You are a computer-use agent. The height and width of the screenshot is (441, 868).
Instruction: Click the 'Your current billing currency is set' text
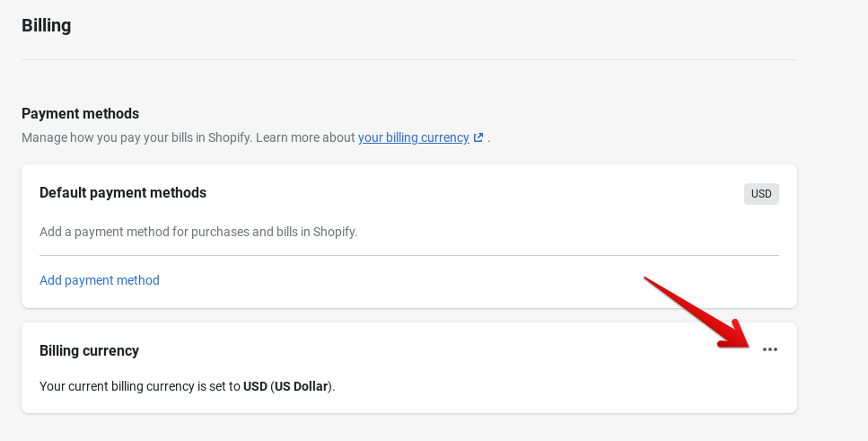coord(140,386)
